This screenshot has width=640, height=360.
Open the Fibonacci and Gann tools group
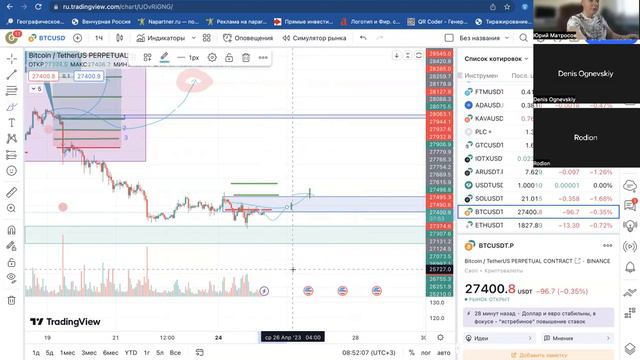[11, 91]
